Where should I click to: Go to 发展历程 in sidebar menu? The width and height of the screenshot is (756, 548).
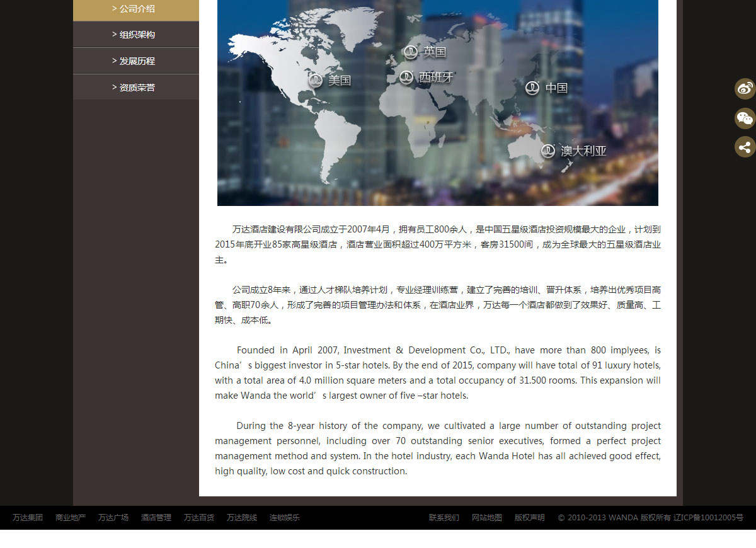pos(137,61)
